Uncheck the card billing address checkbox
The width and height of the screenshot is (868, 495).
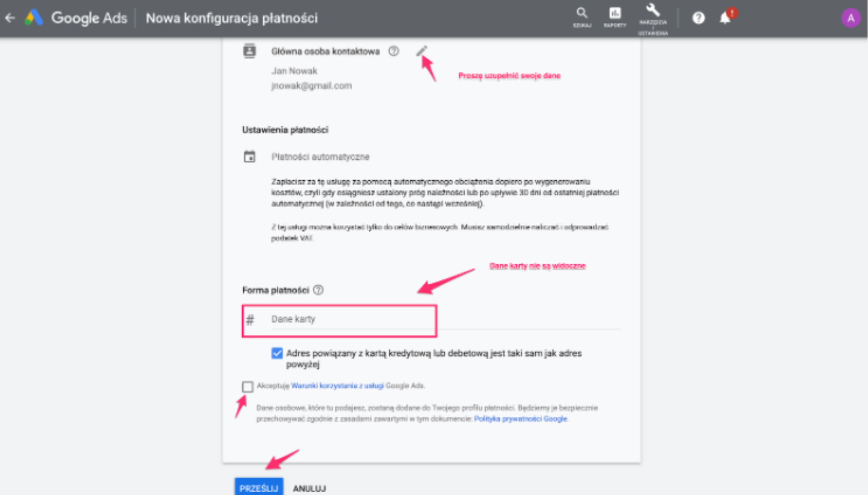click(277, 353)
